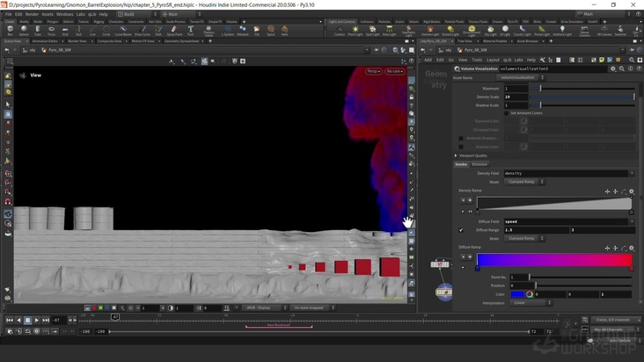Click the Density Field text field
This screenshot has height=362, width=644.
point(566,173)
